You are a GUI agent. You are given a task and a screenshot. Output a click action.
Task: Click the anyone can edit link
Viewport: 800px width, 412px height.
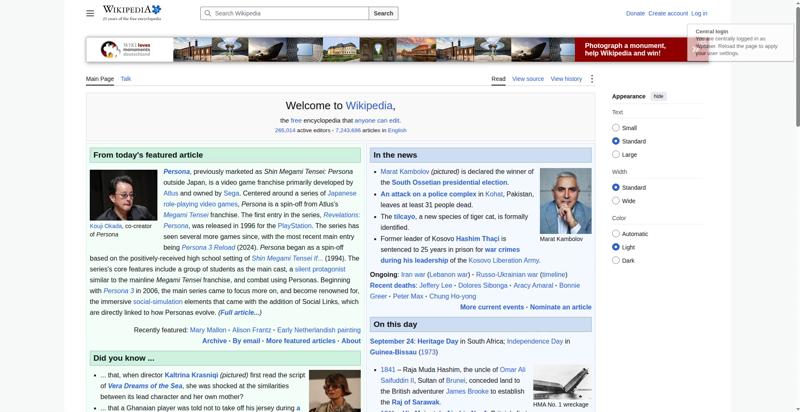[377, 120]
